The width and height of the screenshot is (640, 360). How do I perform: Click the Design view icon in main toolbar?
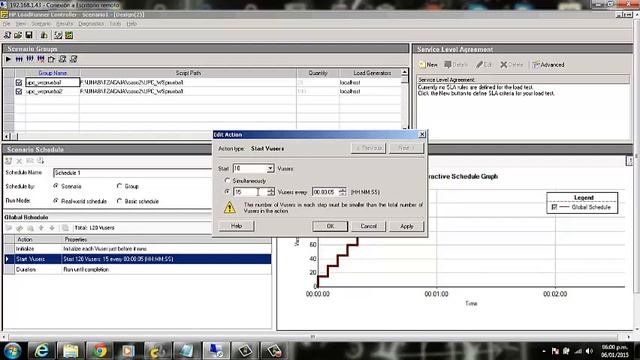coord(58,36)
